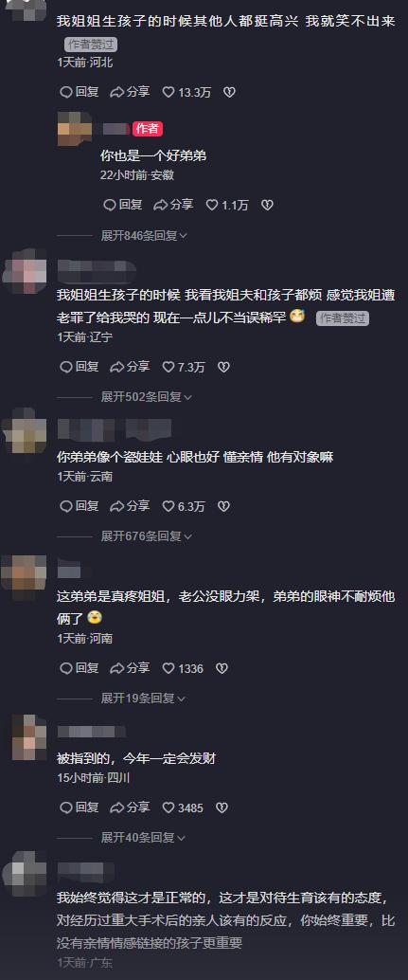
Task: Reply to author's 你也是一个好弟弟 comment
Action: pyautogui.click(x=123, y=205)
